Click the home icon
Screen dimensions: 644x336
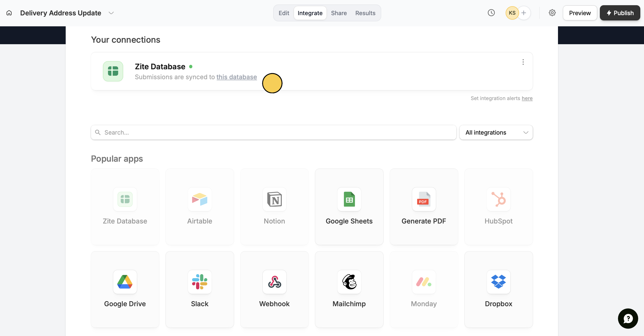[x=9, y=13]
